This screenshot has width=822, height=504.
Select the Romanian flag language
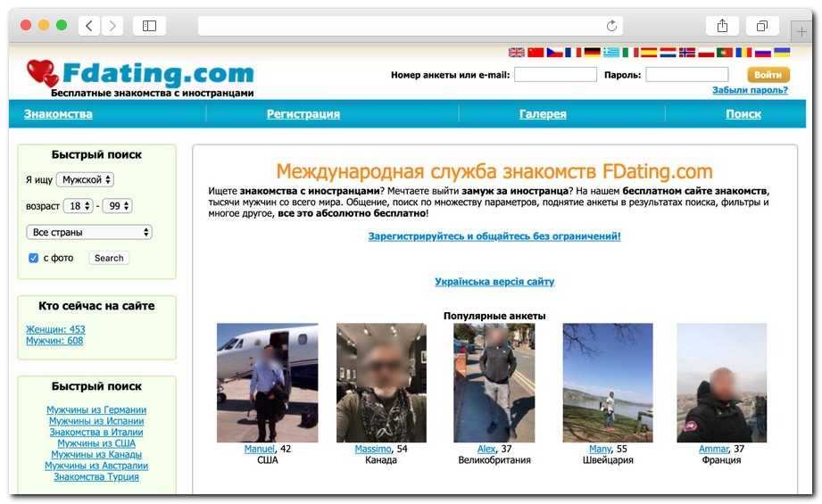pyautogui.click(x=743, y=53)
